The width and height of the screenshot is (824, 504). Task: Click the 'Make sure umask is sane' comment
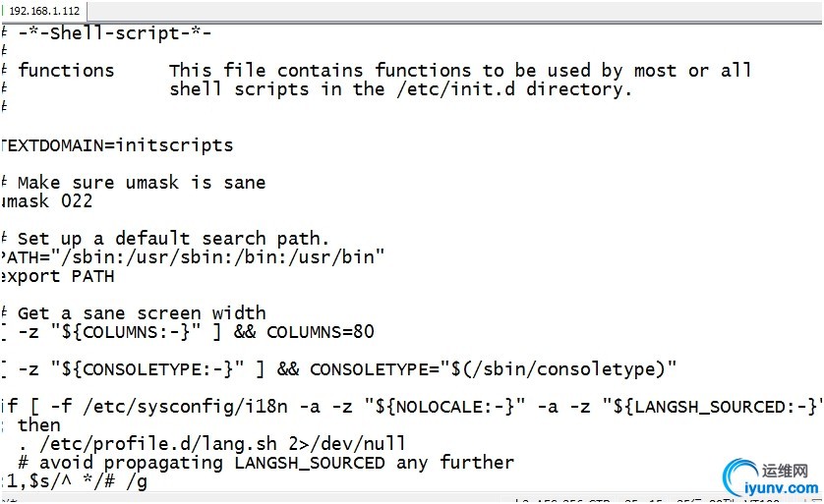point(141,183)
